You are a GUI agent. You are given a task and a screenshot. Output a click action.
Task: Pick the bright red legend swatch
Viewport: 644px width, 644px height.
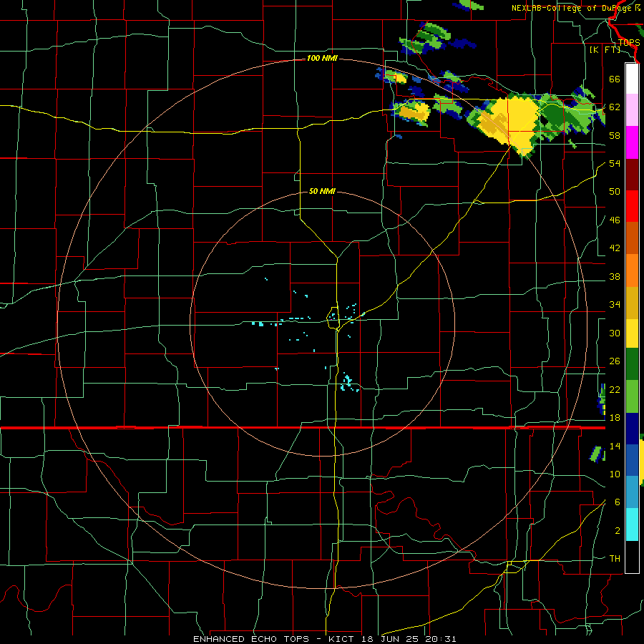coord(632,206)
